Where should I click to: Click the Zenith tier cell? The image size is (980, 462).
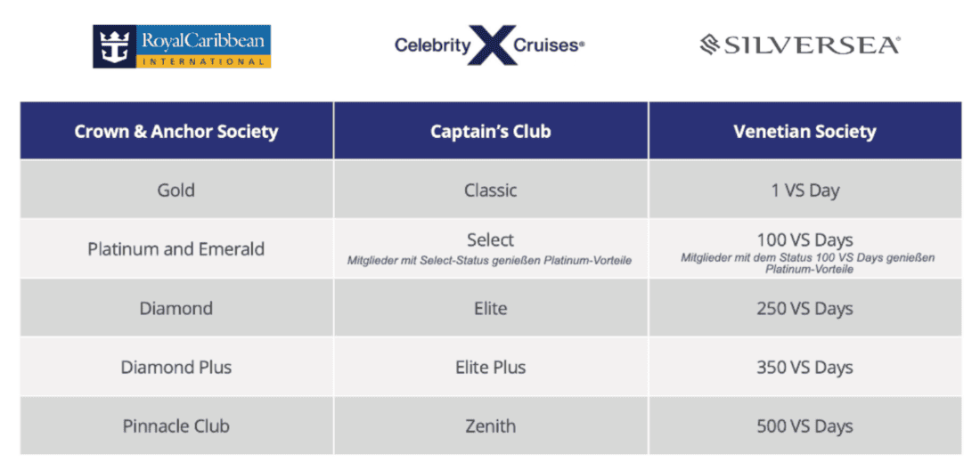pyautogui.click(x=491, y=426)
